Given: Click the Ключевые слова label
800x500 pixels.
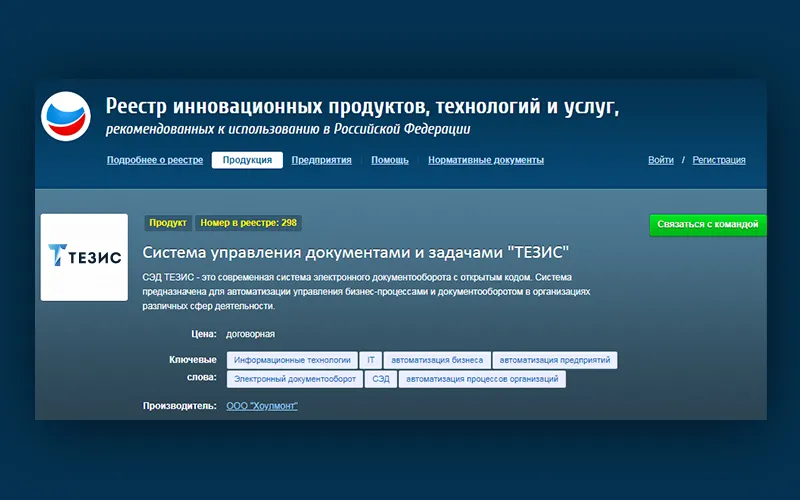Looking at the screenshot, I should click(193, 369).
